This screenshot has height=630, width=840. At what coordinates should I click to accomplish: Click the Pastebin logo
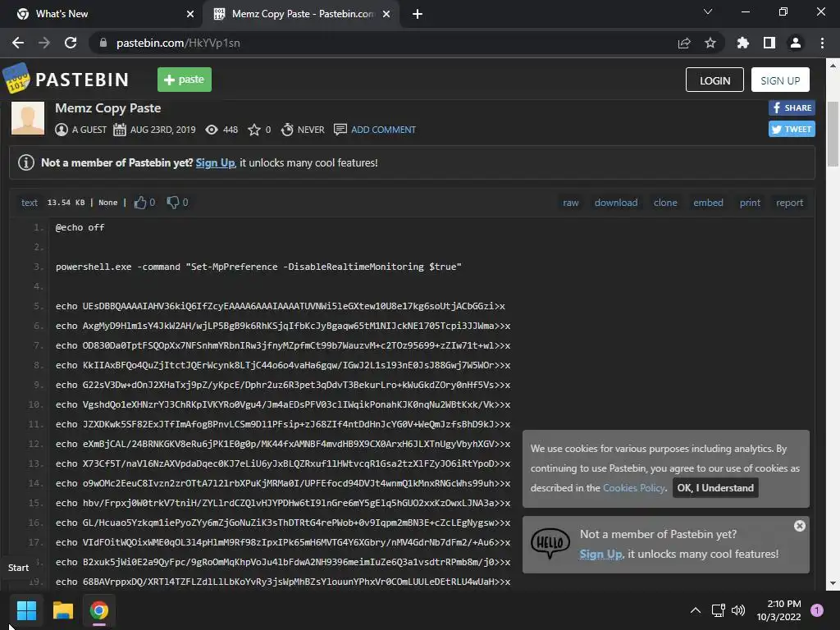66,79
